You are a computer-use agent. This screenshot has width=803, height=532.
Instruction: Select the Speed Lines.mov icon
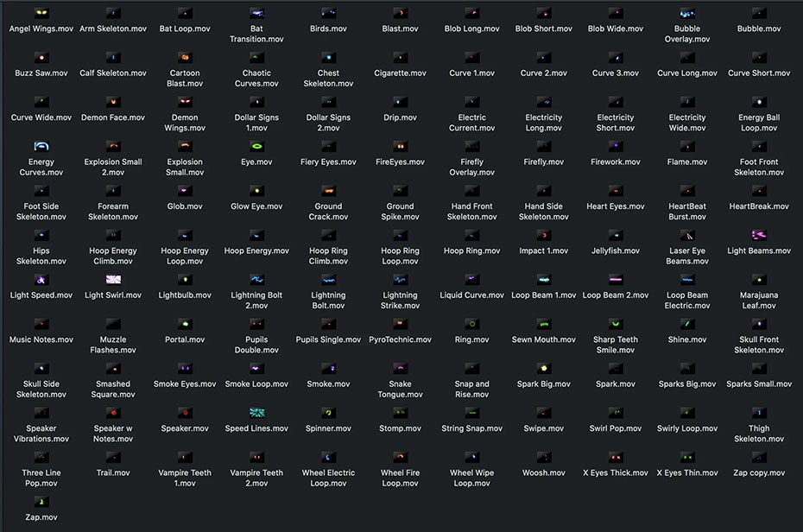(x=256, y=413)
